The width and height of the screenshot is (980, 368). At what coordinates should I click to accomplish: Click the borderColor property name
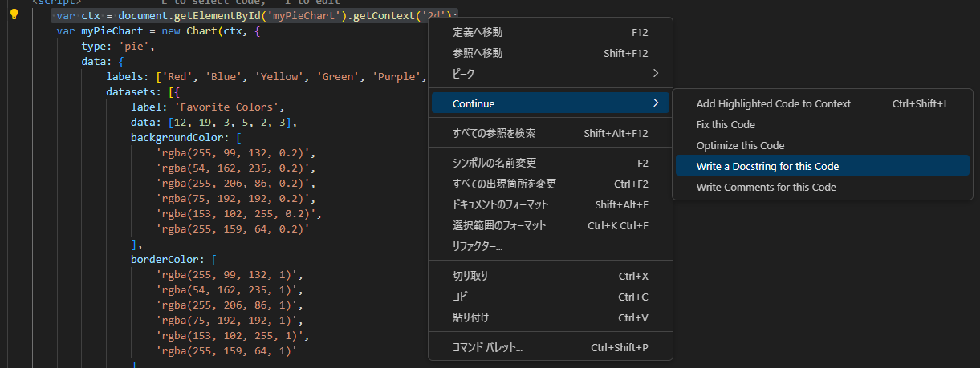tap(165, 260)
